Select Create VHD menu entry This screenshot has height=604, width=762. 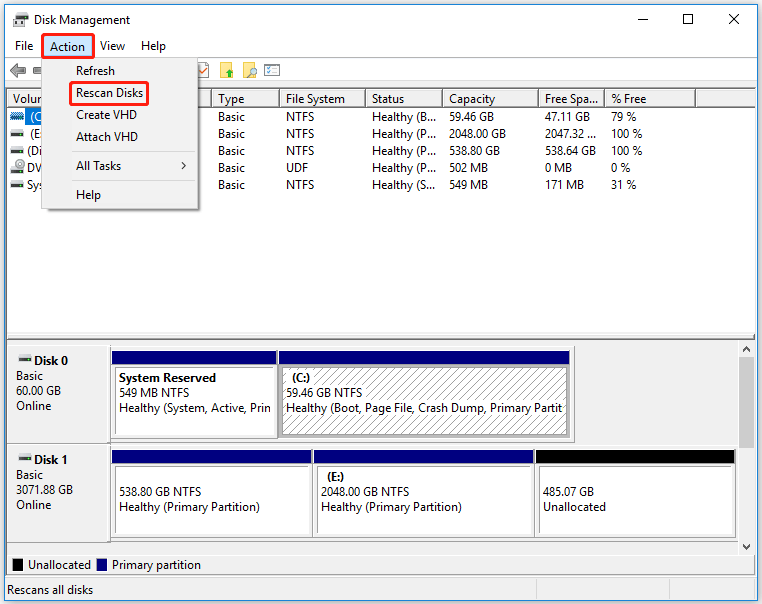pyautogui.click(x=106, y=115)
